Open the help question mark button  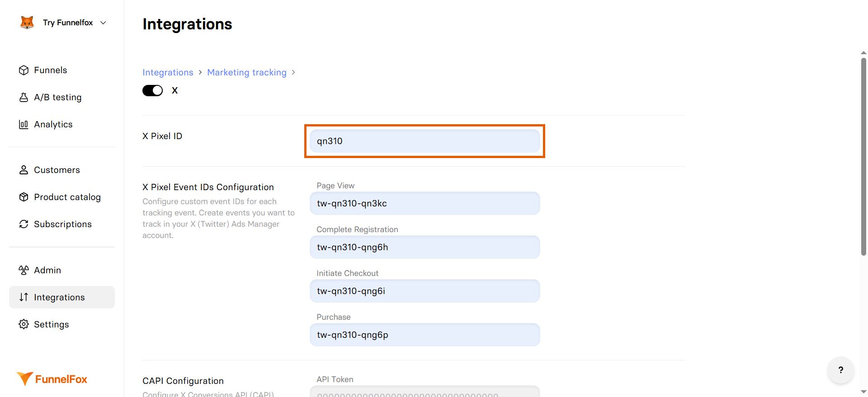(x=841, y=370)
